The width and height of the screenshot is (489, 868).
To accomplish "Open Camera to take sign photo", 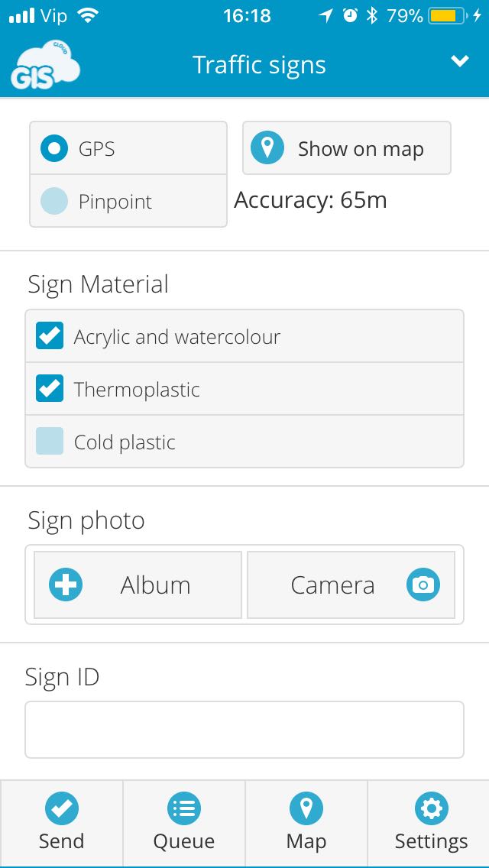I will 351,585.
